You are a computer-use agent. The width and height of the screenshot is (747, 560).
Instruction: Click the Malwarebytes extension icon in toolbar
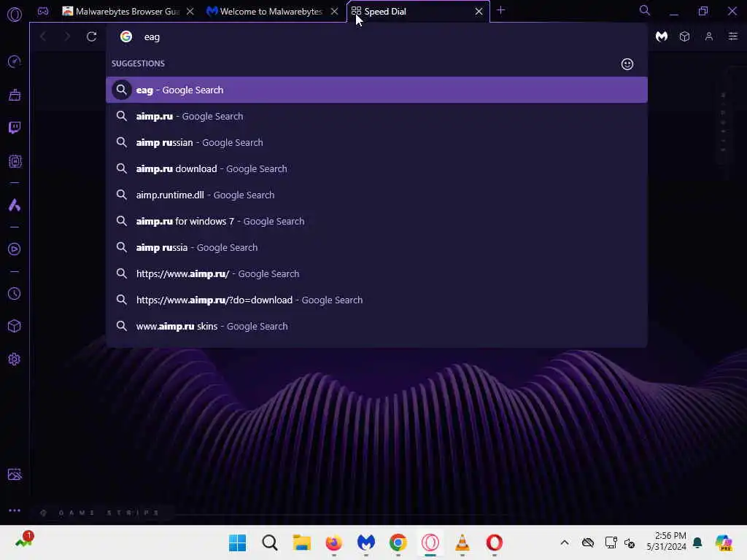(x=661, y=36)
